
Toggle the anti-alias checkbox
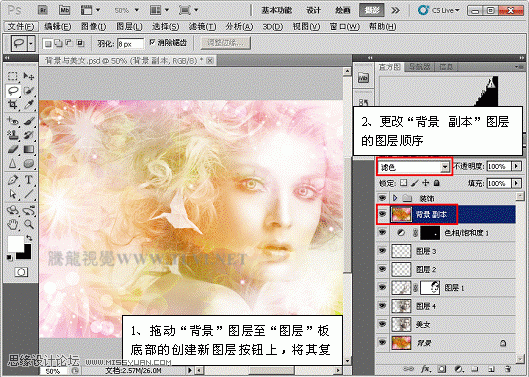coord(152,42)
